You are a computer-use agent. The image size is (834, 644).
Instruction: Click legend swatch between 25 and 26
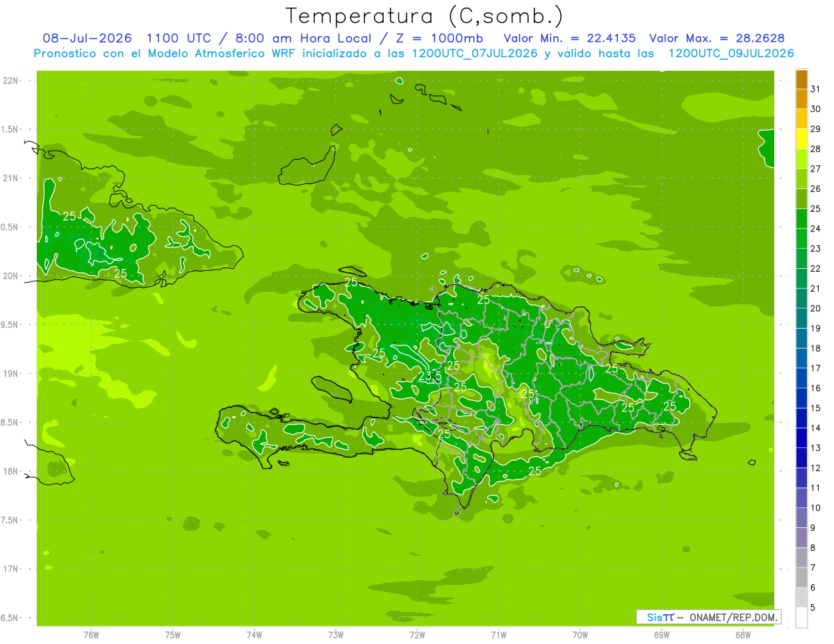pos(801,199)
